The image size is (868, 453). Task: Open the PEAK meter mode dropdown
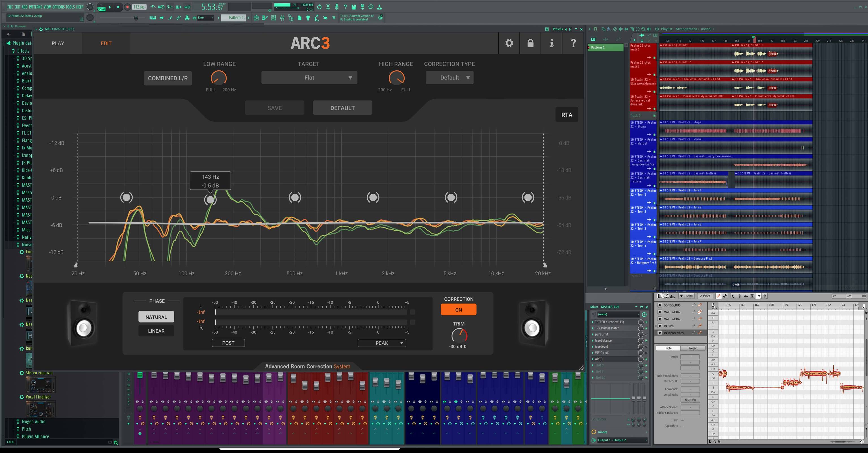[382, 343]
